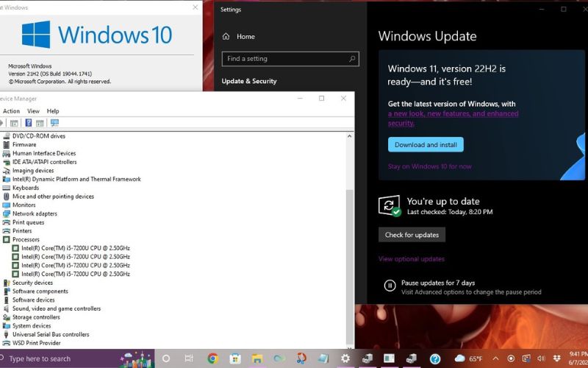588x368 pixels.
Task: Click the Type here to search taskbar box
Action: pos(77,358)
